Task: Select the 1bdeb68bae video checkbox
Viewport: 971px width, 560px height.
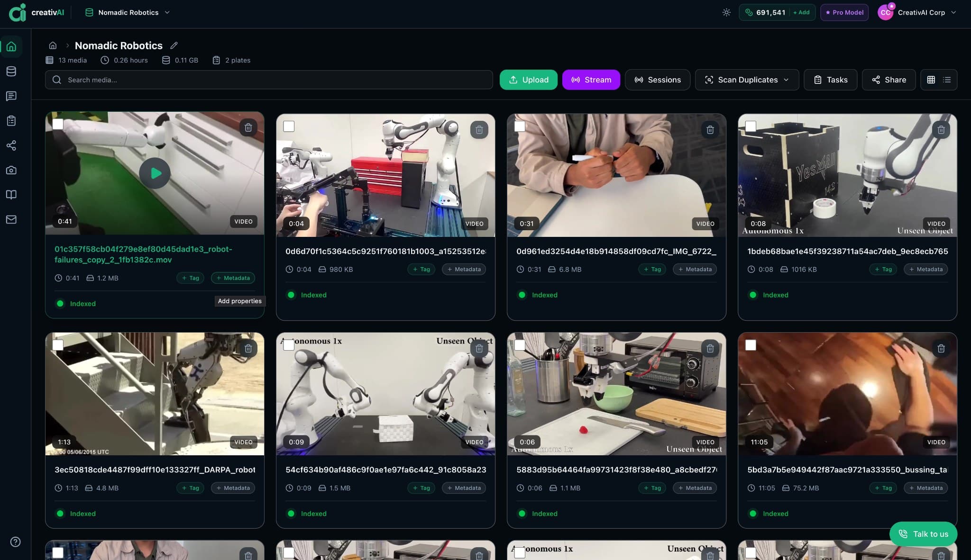Action: pyautogui.click(x=751, y=126)
